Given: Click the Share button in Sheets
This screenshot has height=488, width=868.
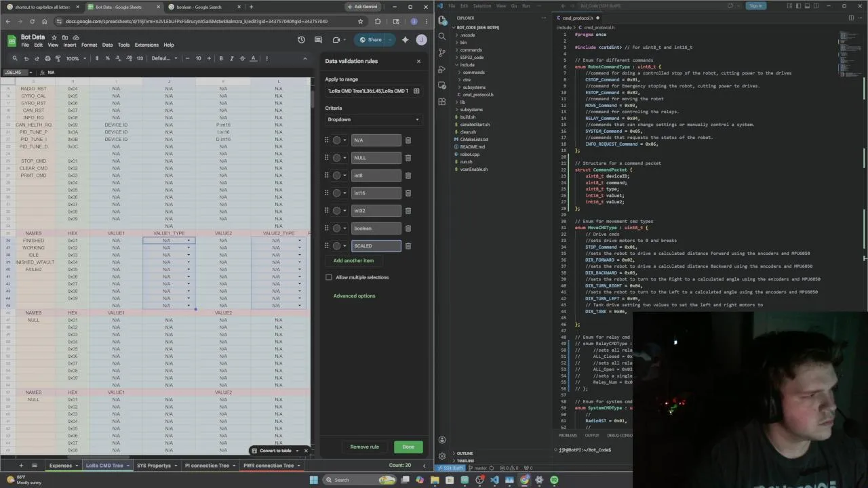Looking at the screenshot, I should 370,39.
